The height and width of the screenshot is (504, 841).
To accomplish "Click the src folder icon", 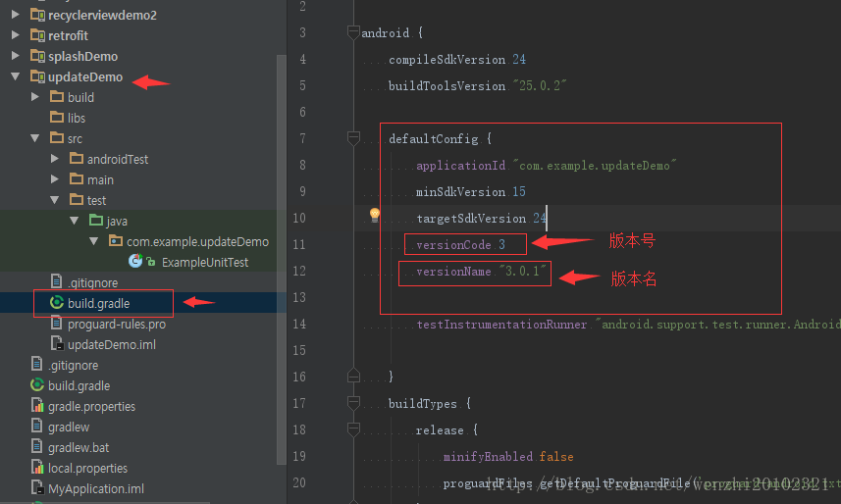I will click(57, 138).
